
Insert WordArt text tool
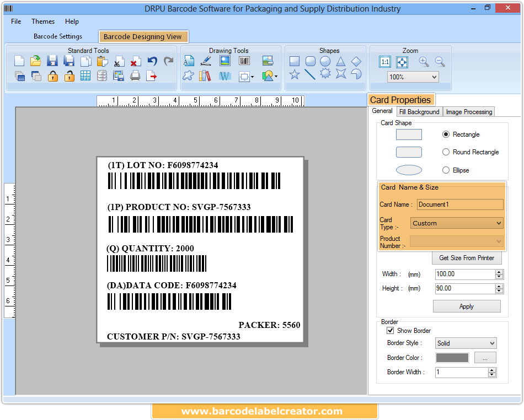pos(225,77)
